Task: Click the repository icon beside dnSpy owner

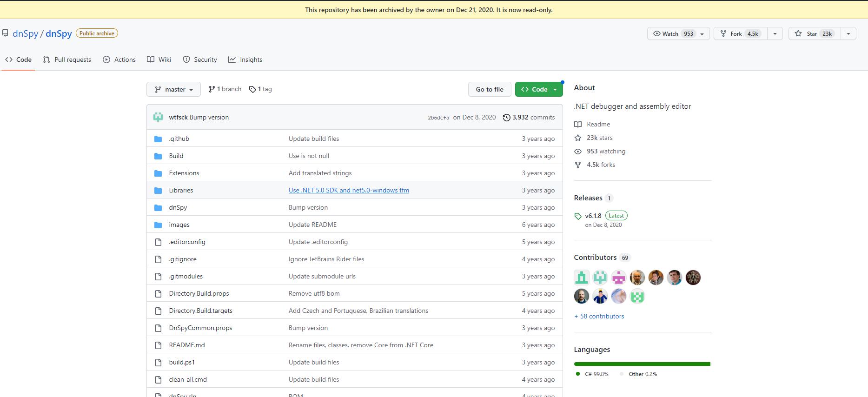Action: (5, 33)
